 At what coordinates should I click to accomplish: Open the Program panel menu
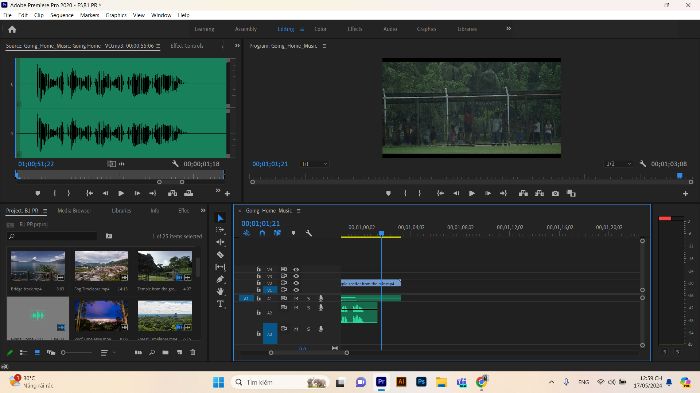325,46
